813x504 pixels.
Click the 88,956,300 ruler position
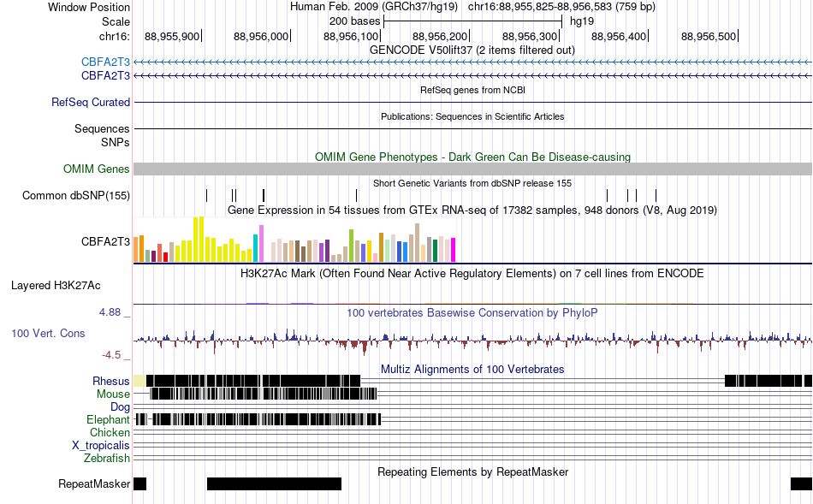coord(530,36)
